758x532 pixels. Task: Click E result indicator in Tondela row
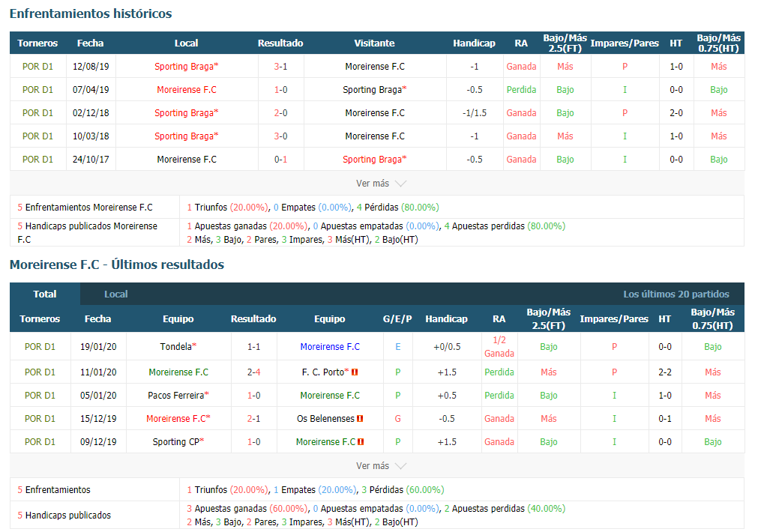pyautogui.click(x=398, y=346)
